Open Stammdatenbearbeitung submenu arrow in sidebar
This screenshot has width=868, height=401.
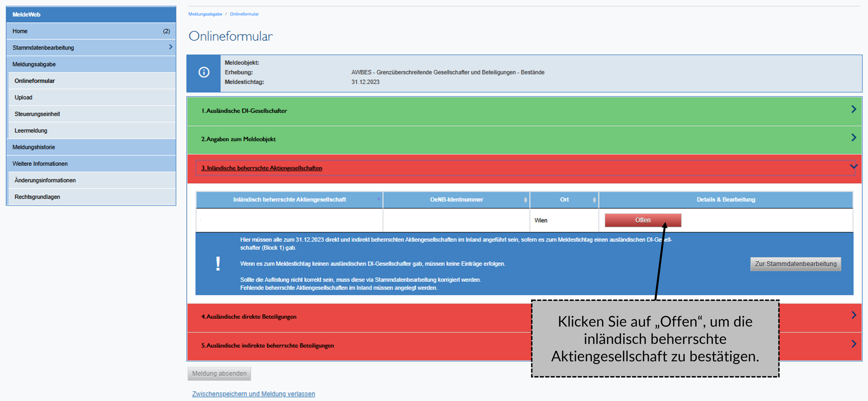coord(170,47)
